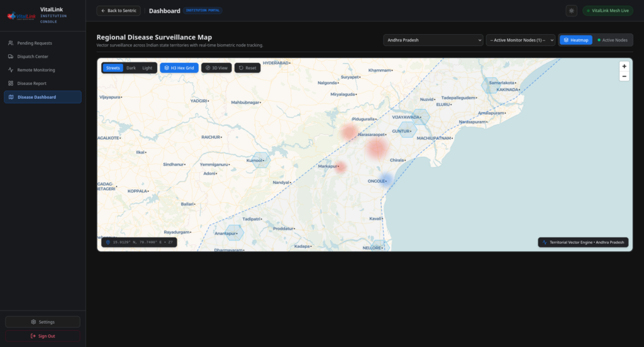
Task: Toggle theme with the sun icon
Action: [571, 11]
